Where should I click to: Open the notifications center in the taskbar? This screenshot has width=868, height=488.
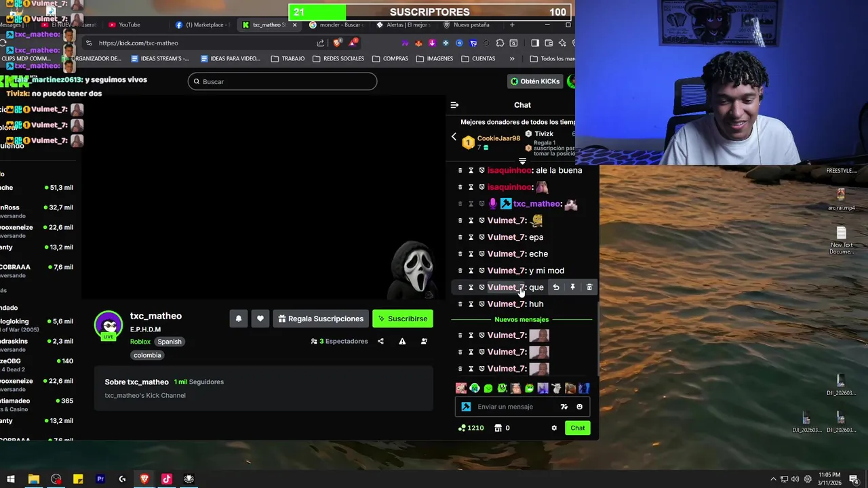coord(854,479)
